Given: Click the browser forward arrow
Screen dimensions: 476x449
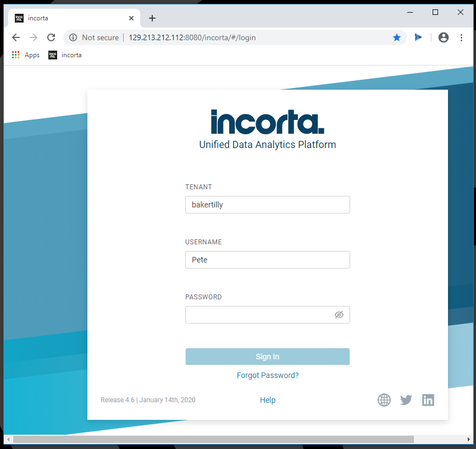Looking at the screenshot, I should pos(34,37).
